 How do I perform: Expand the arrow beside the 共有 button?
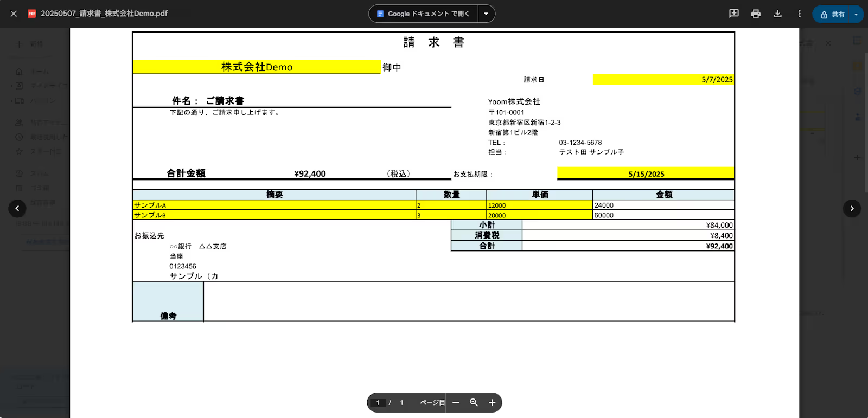856,14
